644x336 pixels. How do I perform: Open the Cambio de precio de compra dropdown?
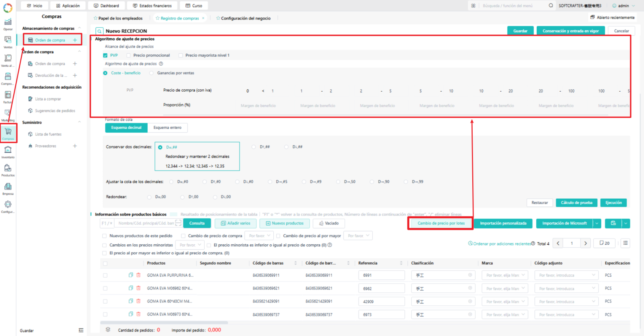click(x=260, y=236)
